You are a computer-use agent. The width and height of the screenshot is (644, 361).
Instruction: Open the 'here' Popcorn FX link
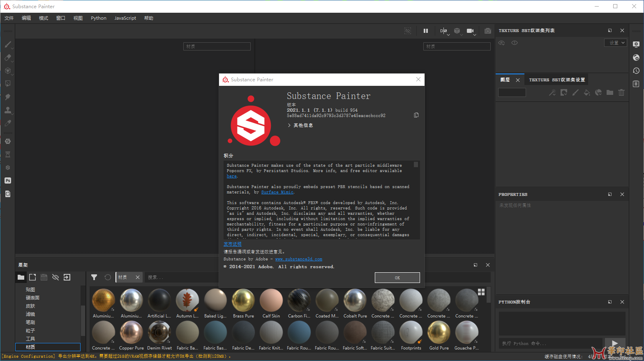click(x=232, y=176)
